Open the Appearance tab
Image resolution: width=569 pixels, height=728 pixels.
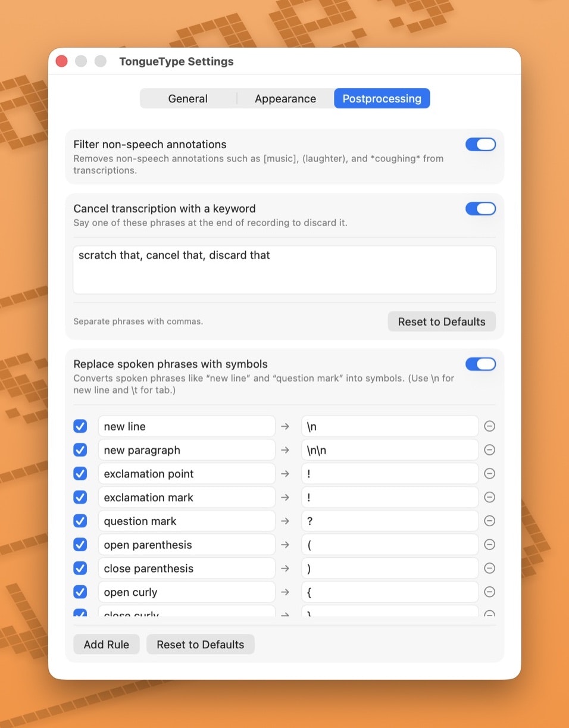click(x=285, y=99)
